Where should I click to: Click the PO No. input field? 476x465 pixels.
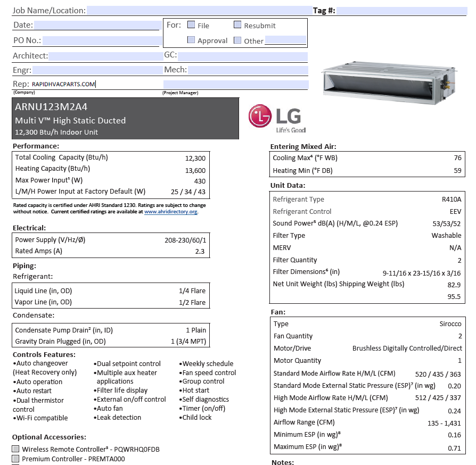pyautogui.click(x=102, y=40)
